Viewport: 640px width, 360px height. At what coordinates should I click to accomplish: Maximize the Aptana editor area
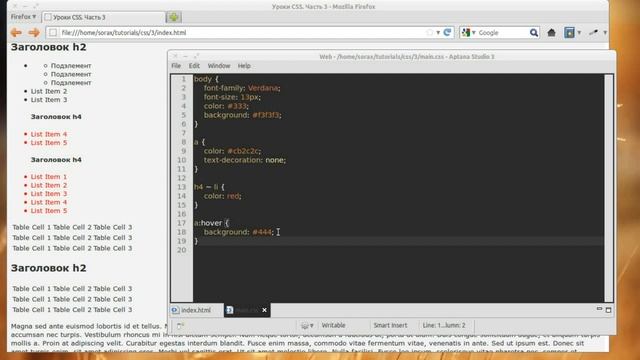(608, 310)
